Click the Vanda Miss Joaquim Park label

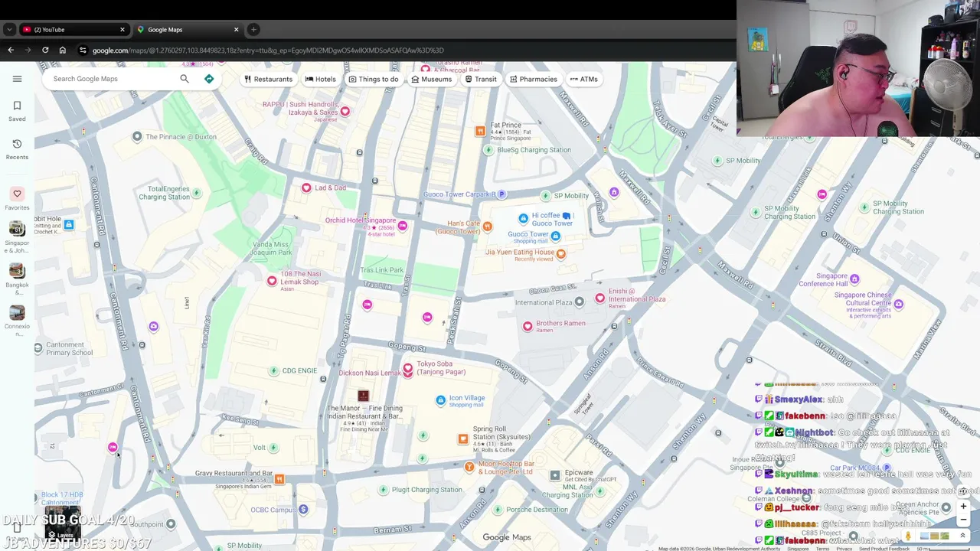pyautogui.click(x=272, y=248)
